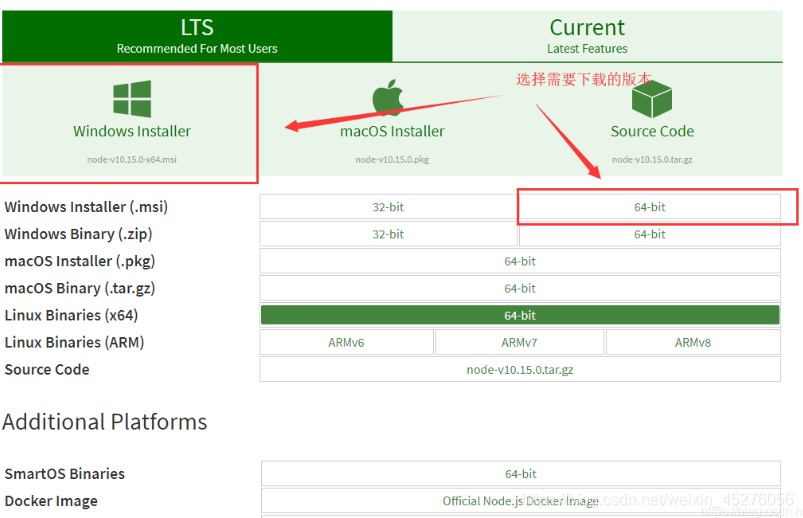Click the macOS Installer (.pkg) row label
Viewport: 803px width, 518px height.
pyautogui.click(x=79, y=261)
